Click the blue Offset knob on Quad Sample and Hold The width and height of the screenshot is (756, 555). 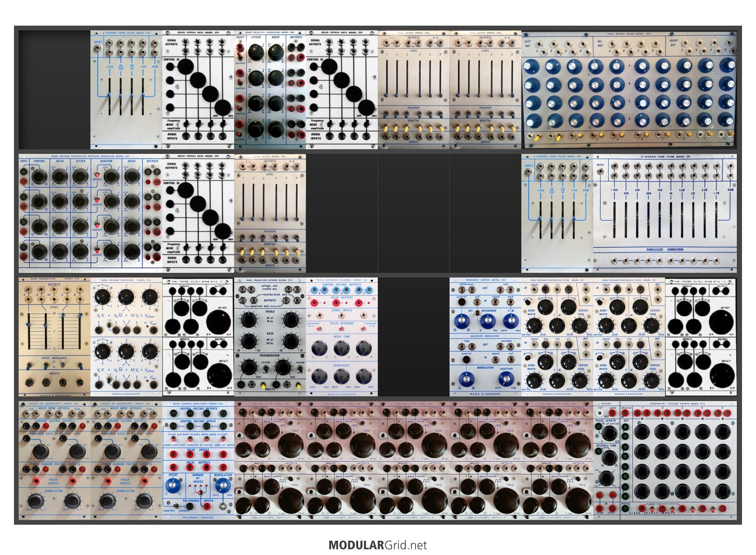(173, 486)
